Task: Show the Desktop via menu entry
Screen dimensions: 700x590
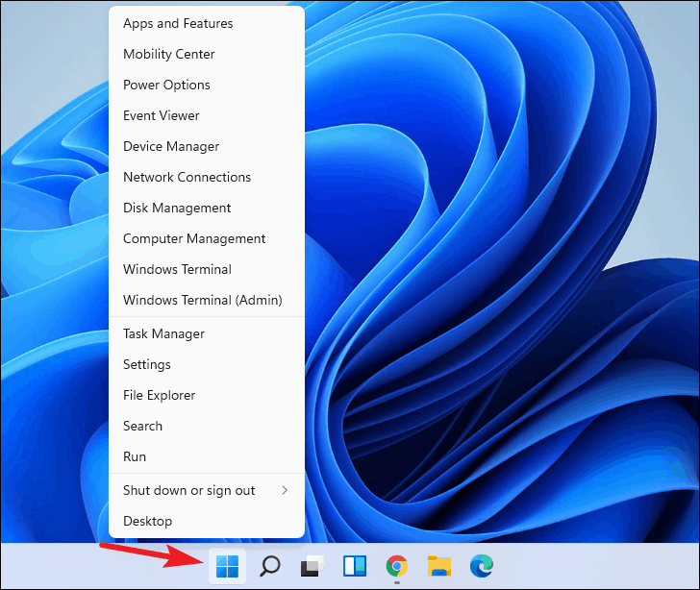Action: pos(147,521)
